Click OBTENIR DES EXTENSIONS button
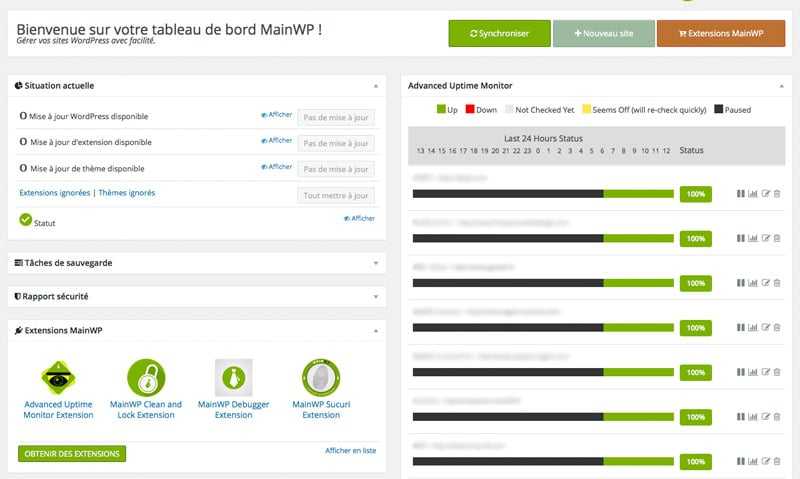Image resolution: width=800 pixels, height=479 pixels. [72, 453]
